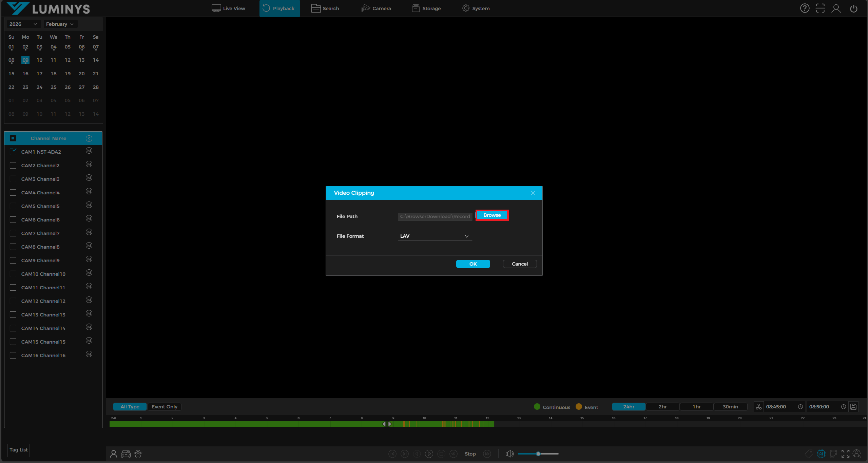
Task: Click Cancel in Video Clipping dialog
Action: (x=519, y=264)
